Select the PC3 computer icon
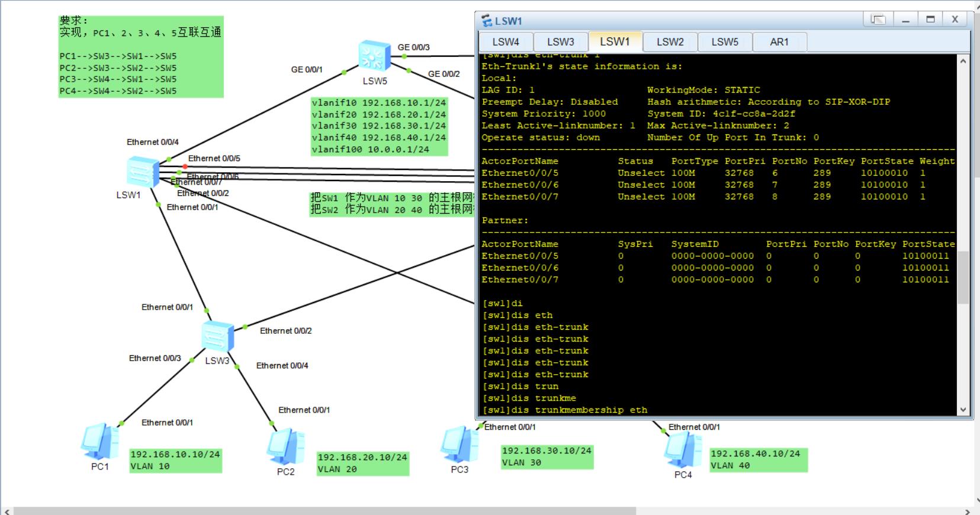 point(459,444)
